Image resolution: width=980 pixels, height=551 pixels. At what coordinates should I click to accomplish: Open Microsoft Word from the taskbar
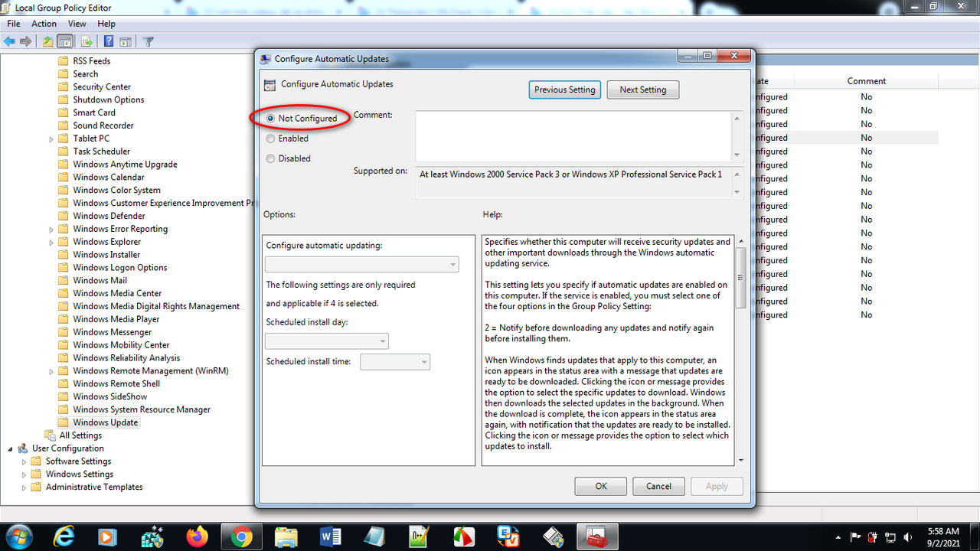330,536
